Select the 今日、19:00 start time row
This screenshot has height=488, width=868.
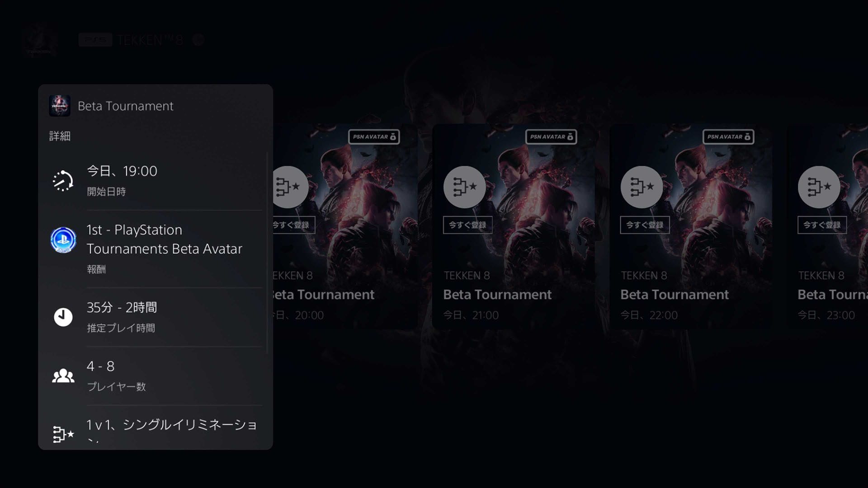(x=156, y=181)
